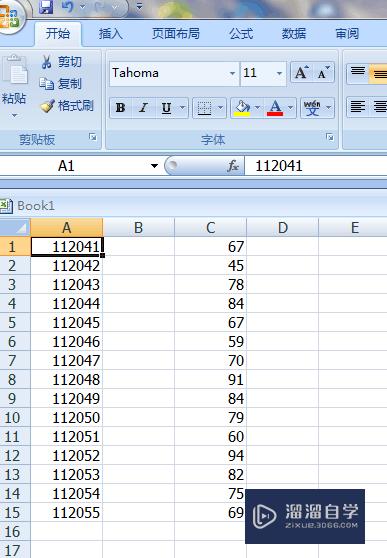
Task: Select cell containing 91
Action: pyautogui.click(x=210, y=379)
